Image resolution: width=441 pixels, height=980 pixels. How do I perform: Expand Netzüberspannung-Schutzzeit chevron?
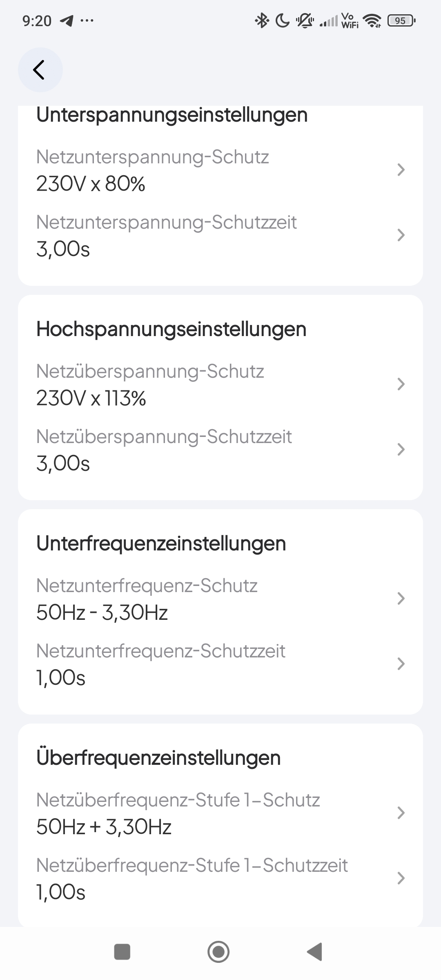pos(401,450)
